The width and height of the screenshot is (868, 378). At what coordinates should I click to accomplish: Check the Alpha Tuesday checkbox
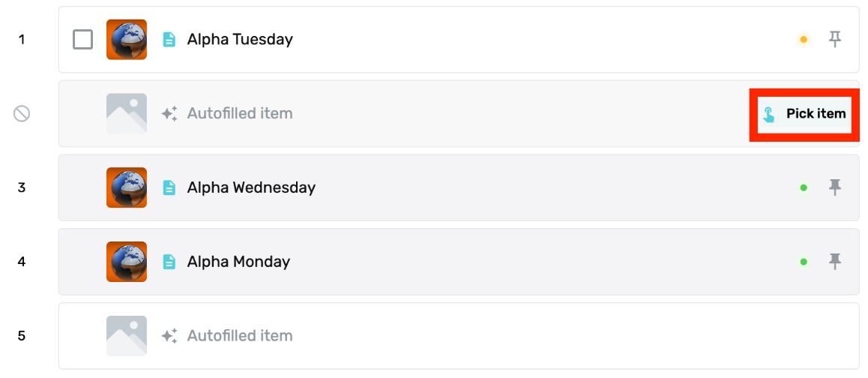pyautogui.click(x=83, y=39)
